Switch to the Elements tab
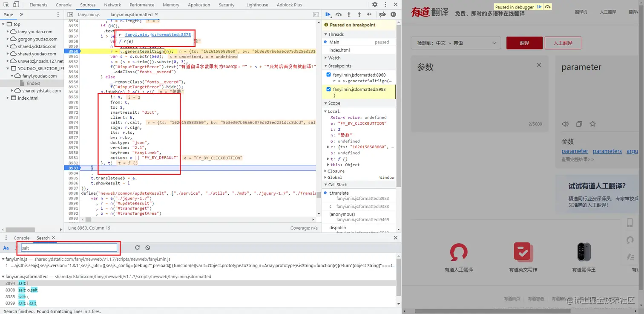 (x=39, y=5)
